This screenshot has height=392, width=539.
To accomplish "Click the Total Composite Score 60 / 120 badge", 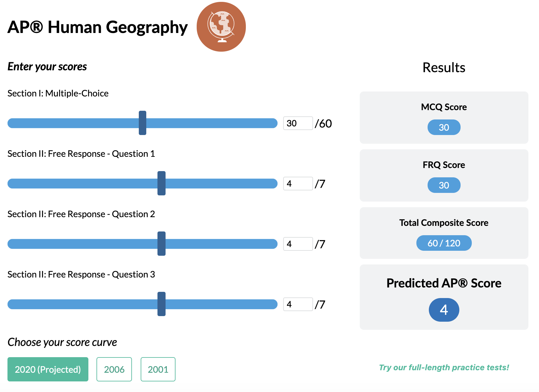I will [x=444, y=243].
